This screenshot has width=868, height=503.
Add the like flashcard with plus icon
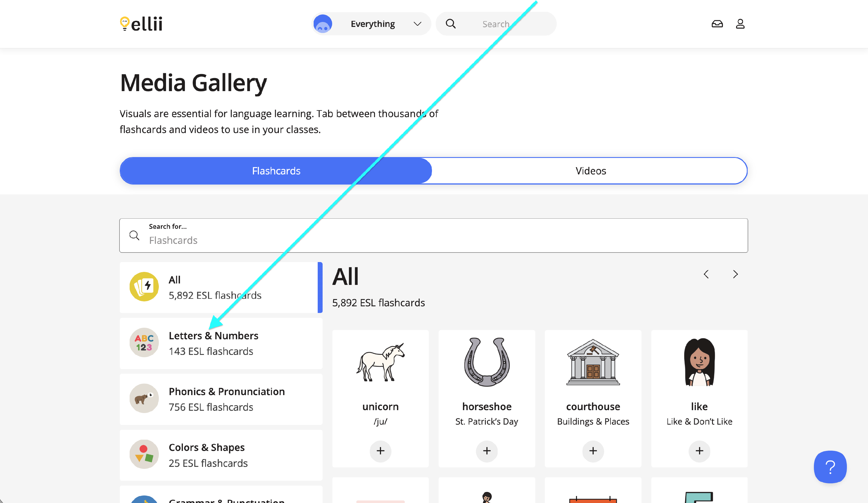coord(699,451)
